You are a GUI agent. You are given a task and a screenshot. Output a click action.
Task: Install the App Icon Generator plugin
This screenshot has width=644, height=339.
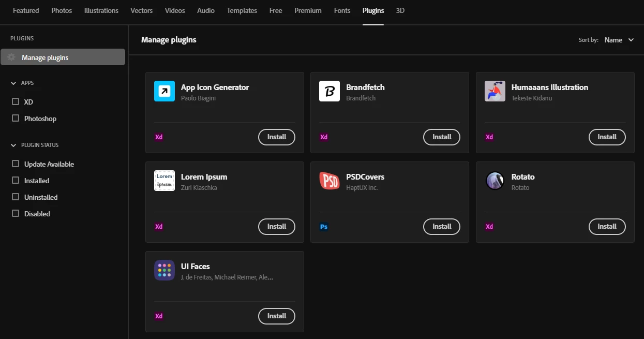coord(277,137)
